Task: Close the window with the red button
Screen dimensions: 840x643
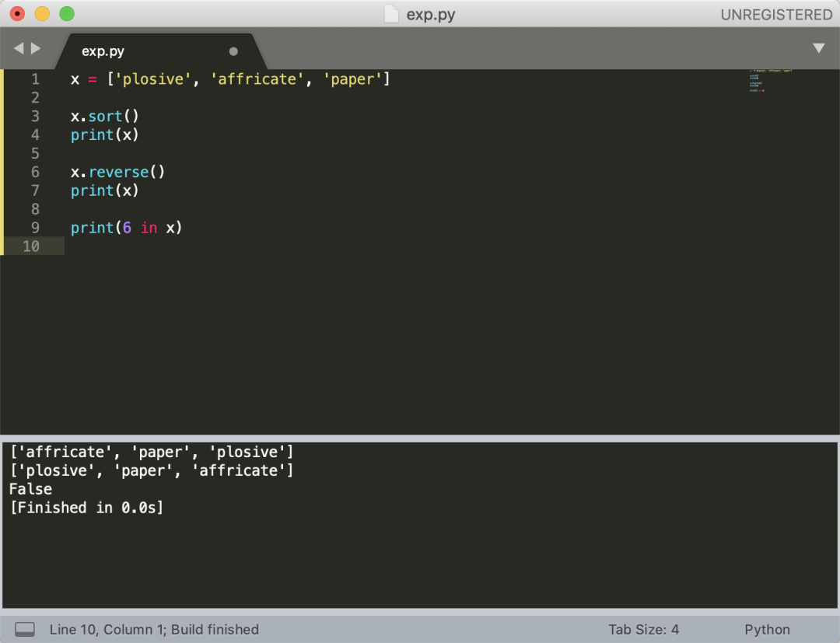Action: 17,14
